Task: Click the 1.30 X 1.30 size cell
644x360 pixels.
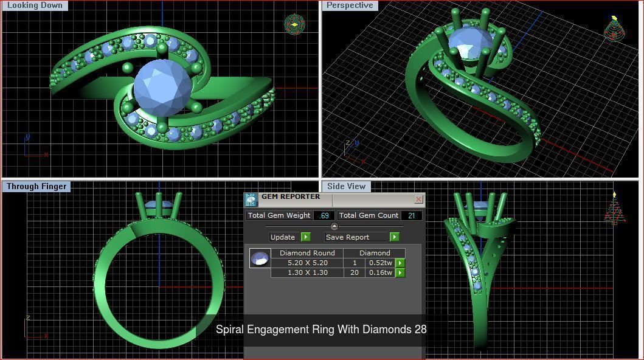Action: 307,272
